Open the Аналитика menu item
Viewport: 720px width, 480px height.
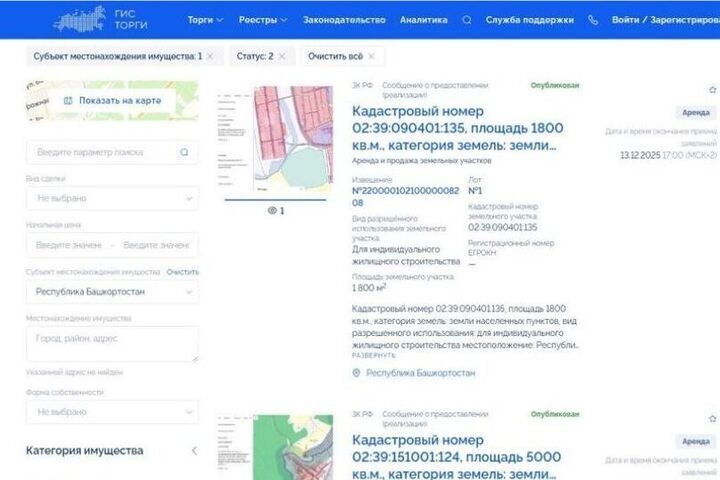[x=423, y=20]
